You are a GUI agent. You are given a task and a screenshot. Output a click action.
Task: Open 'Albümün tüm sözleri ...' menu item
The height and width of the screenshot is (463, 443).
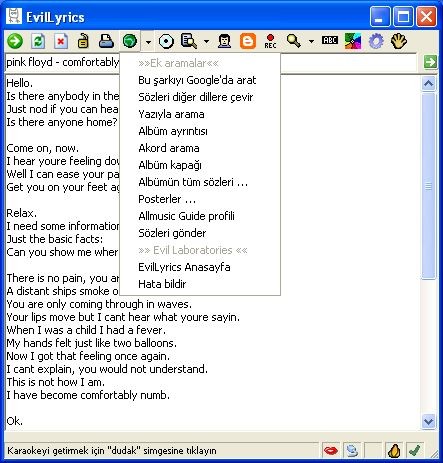(x=200, y=182)
